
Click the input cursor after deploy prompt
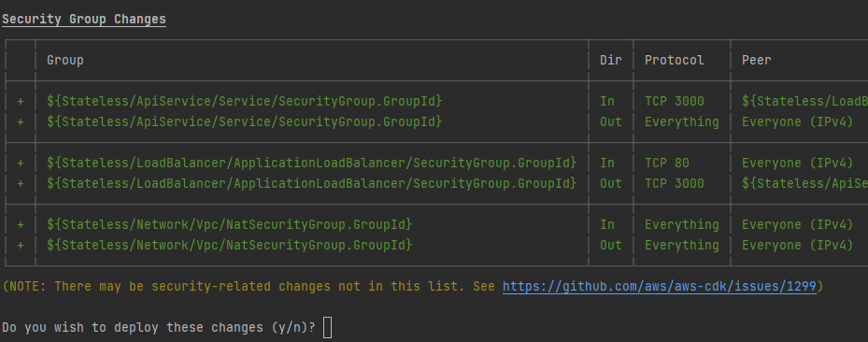(328, 328)
